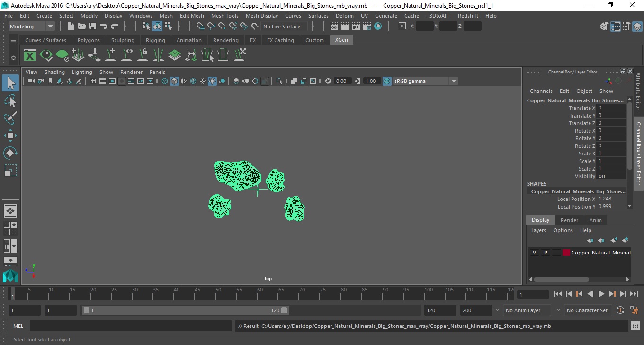644x345 pixels.
Task: Go to start of playback range
Action: click(558, 294)
